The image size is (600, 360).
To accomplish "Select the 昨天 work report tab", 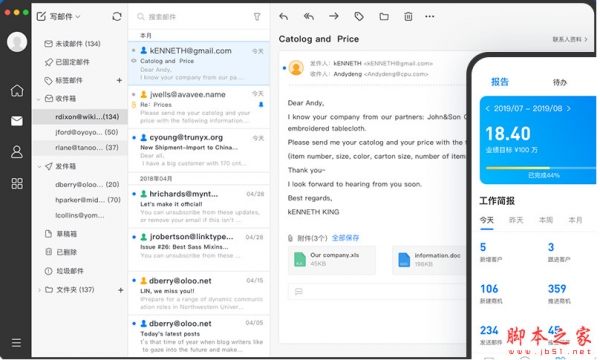I will (516, 220).
